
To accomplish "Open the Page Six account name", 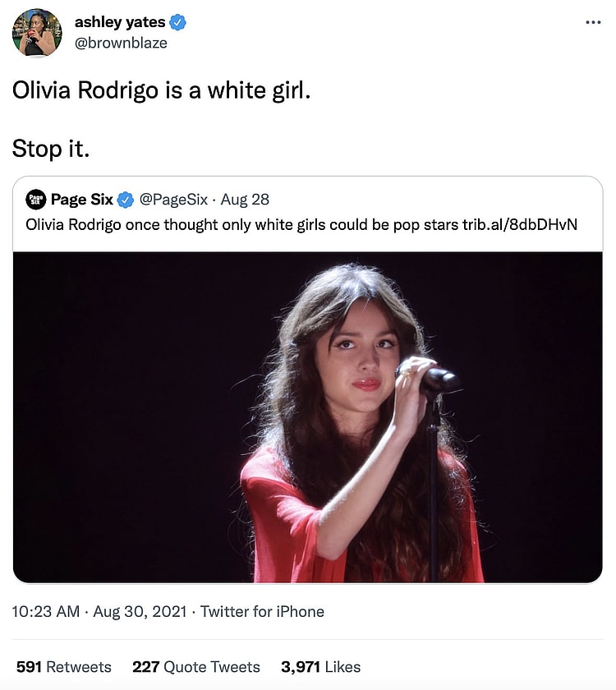I will (x=82, y=200).
